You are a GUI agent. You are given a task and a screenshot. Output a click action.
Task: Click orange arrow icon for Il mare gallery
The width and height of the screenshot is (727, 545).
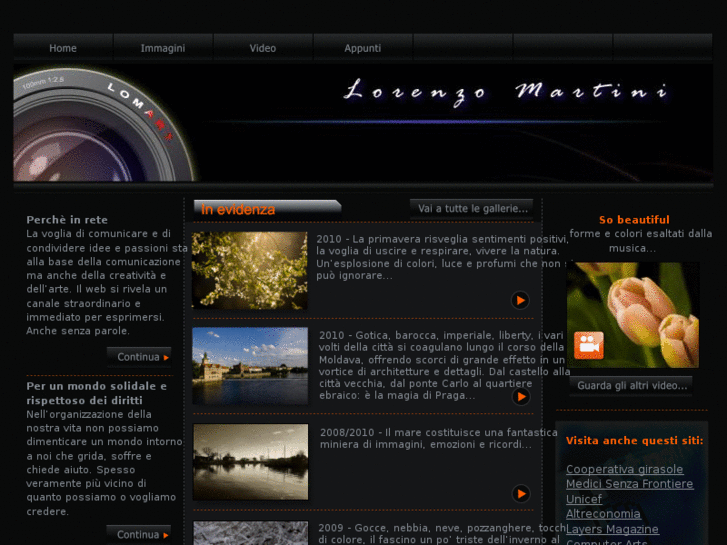pos(521,494)
